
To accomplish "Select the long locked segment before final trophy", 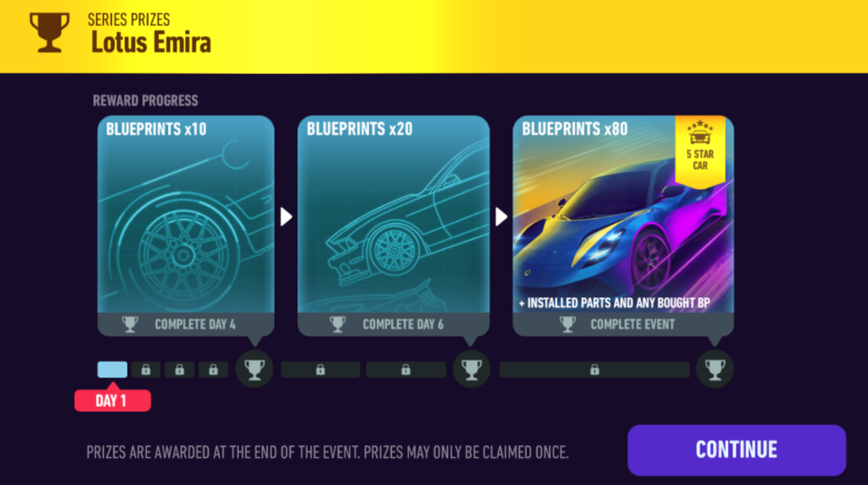I will (x=594, y=370).
